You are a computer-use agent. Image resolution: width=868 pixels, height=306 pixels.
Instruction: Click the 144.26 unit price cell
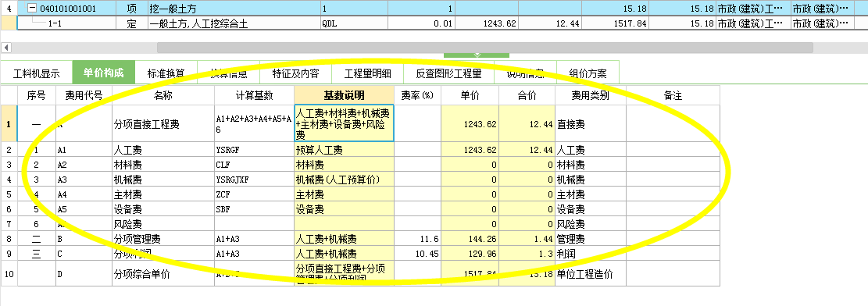(470, 239)
